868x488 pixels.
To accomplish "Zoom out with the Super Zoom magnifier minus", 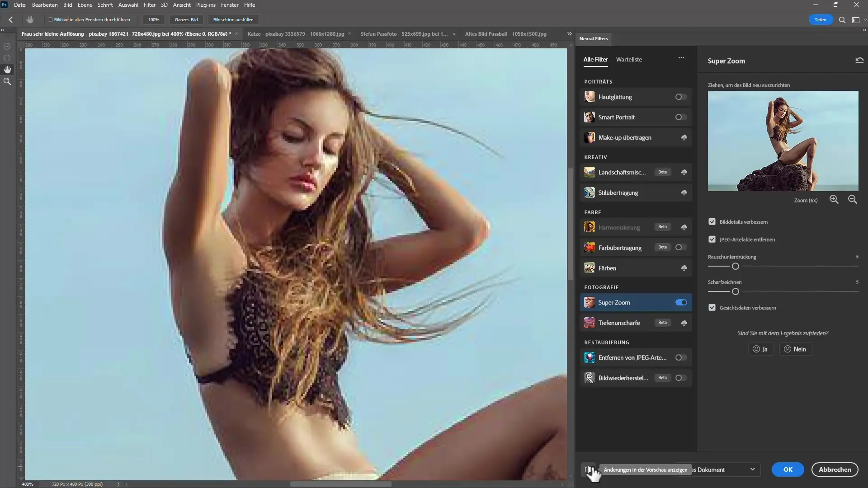I will click(853, 200).
